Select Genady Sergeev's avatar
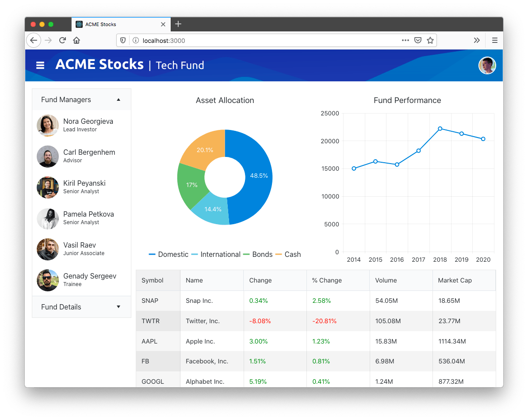This screenshot has width=528, height=420. 47,280
